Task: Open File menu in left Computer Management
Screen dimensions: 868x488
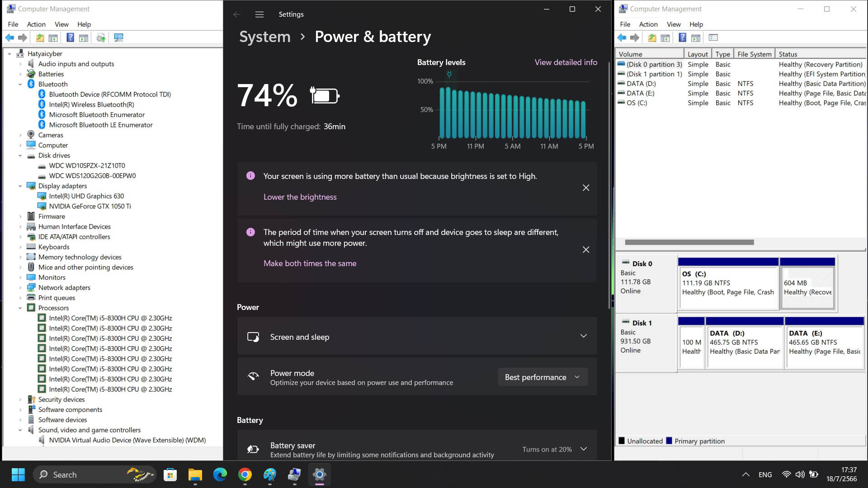Action: click(13, 24)
